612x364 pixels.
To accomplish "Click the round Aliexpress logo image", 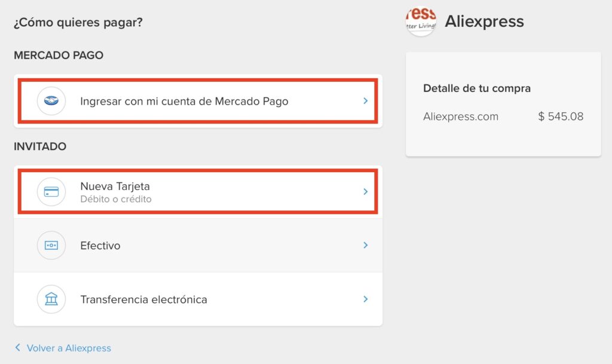I will click(421, 21).
